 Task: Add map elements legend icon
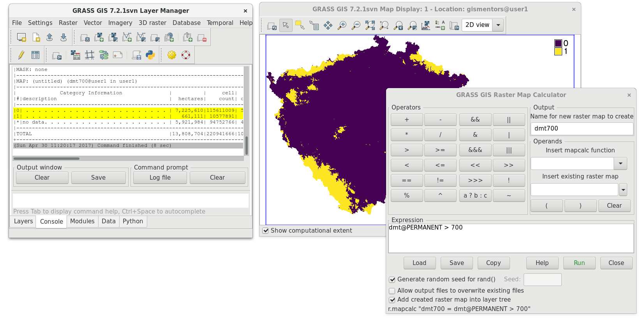pyautogui.click(x=440, y=26)
